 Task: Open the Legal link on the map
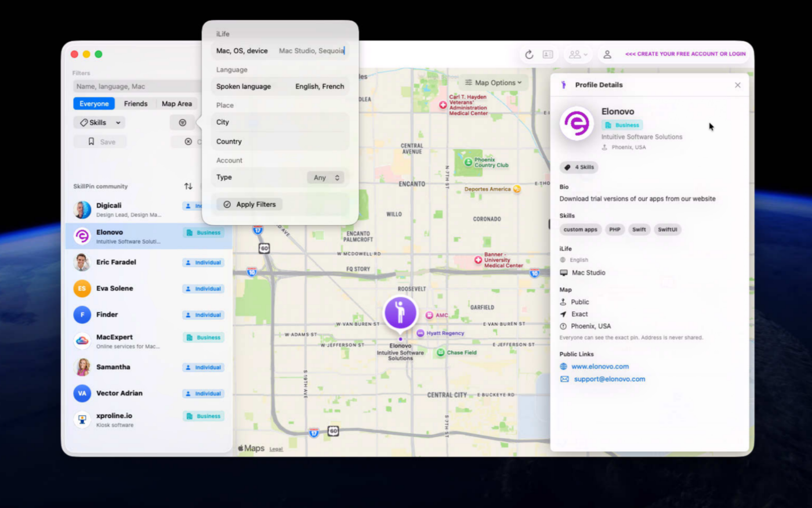276,449
